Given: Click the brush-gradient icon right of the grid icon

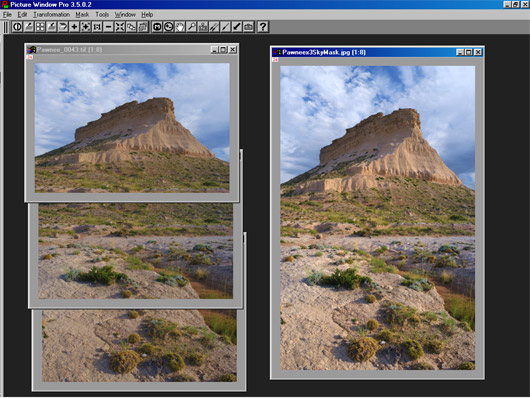Looking at the screenshot, I should pos(51,27).
